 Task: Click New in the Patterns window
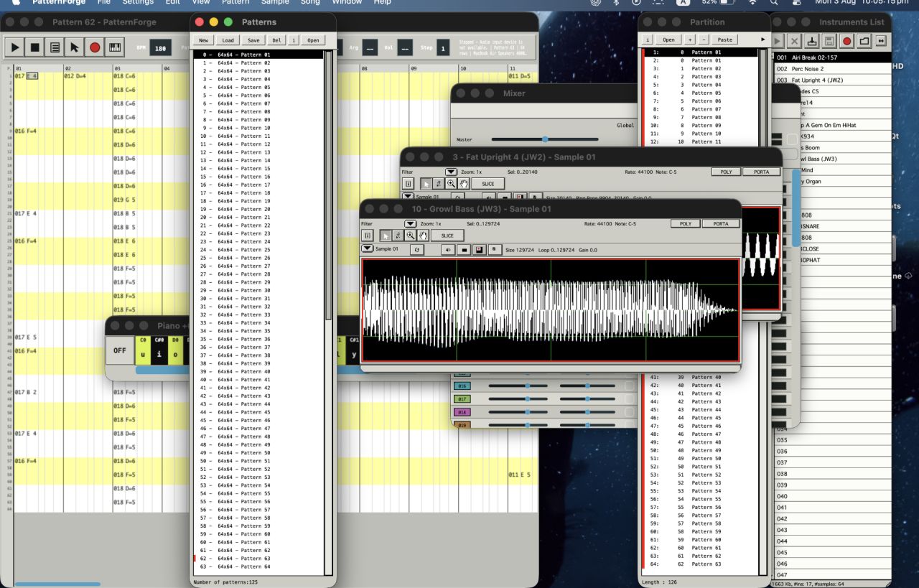coord(204,40)
